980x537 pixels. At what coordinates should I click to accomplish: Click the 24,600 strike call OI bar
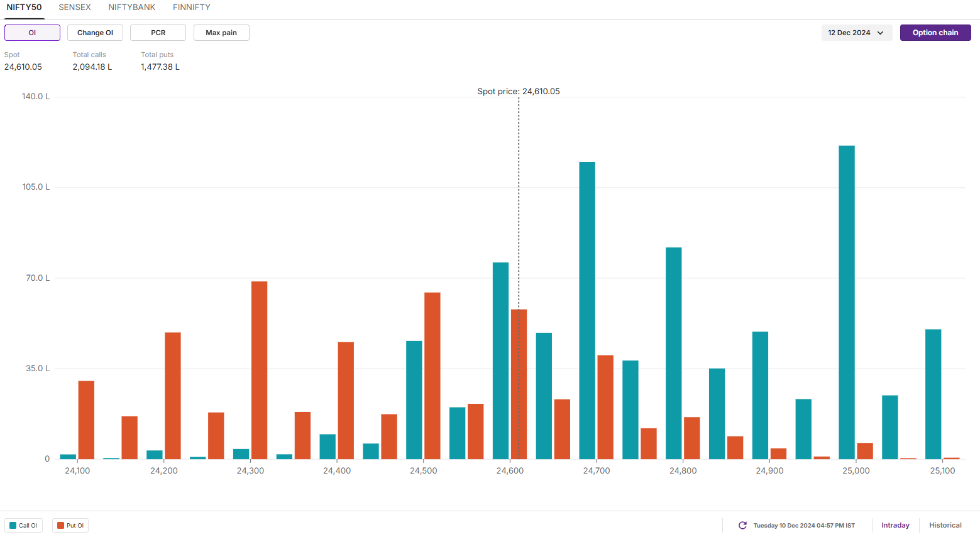pos(500,361)
